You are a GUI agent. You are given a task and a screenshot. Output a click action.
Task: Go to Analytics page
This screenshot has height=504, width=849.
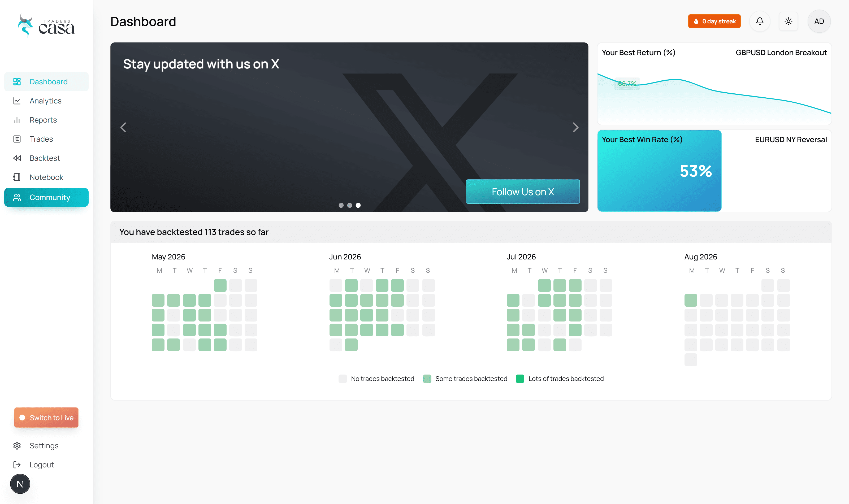coord(46,101)
